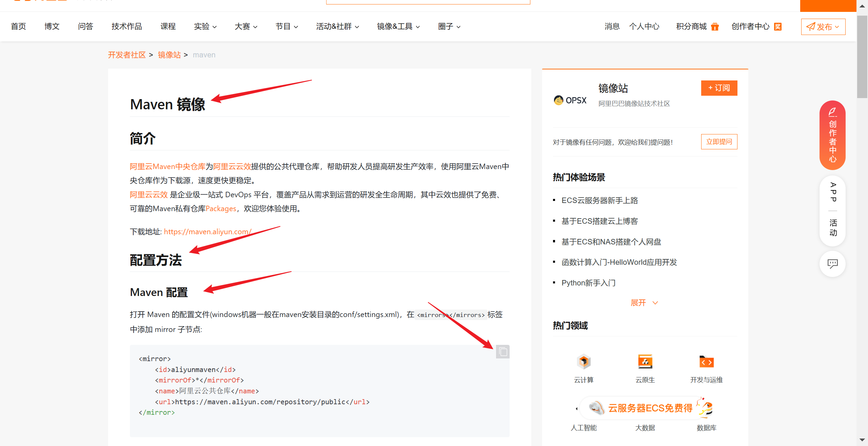Click the 立即提问 button
The width and height of the screenshot is (868, 446).
[719, 142]
